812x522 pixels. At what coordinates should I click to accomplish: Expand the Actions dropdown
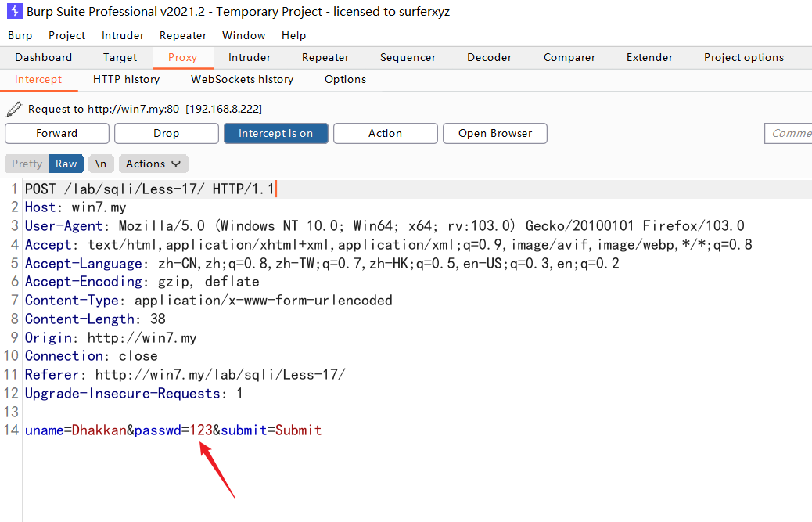coord(153,164)
